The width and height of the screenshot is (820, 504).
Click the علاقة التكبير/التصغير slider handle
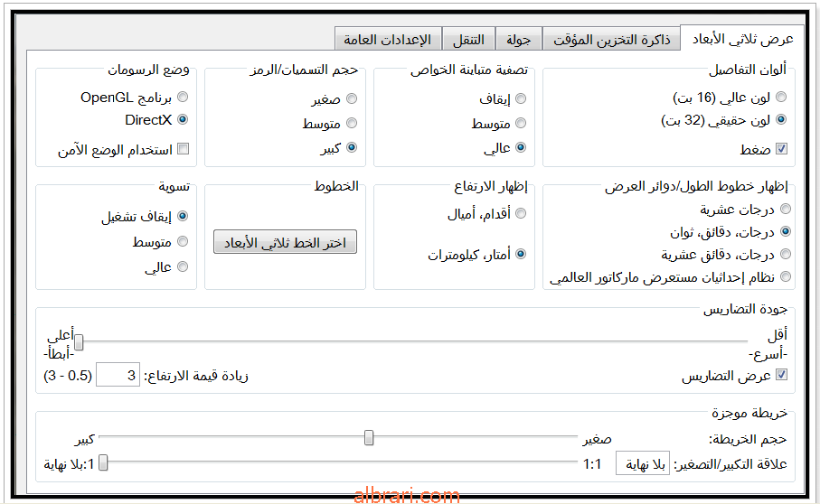[x=103, y=462]
